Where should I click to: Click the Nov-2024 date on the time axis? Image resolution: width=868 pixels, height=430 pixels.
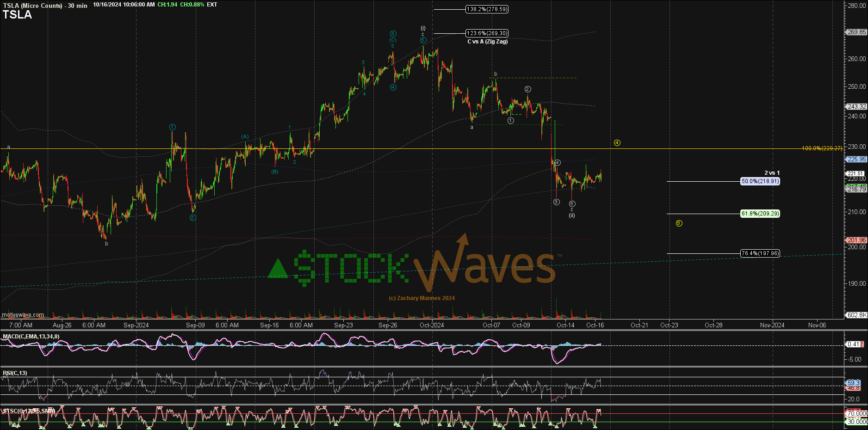click(x=772, y=325)
